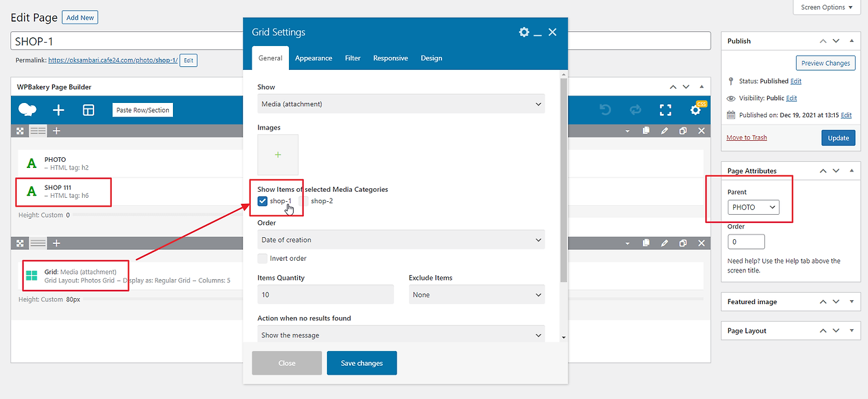Click the Undo icon in builder toolbar
This screenshot has width=868, height=399.
[606, 110]
